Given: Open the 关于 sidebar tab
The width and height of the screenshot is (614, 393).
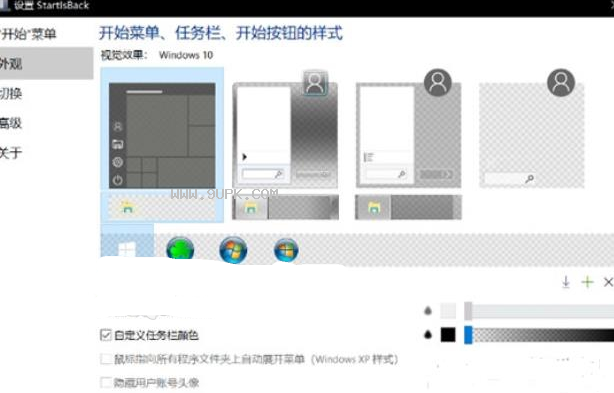Looking at the screenshot, I should (11, 153).
